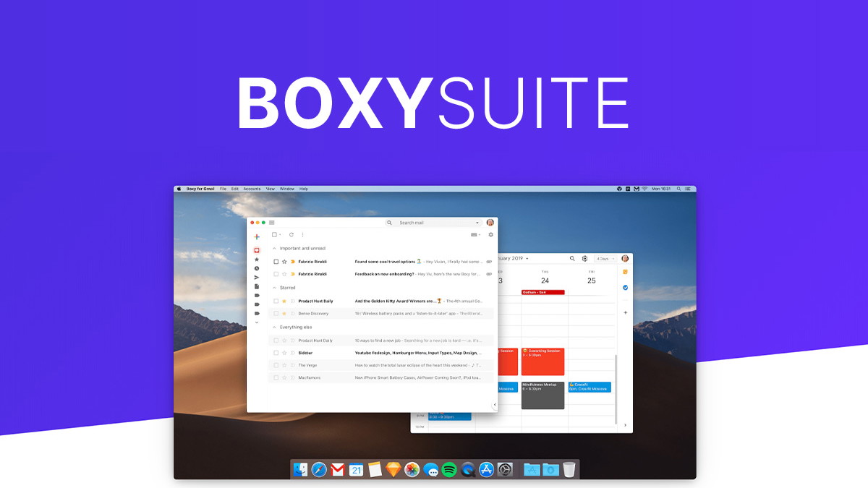The image size is (868, 488).
Task: Star the first Fabrizio Rinaldi email
Action: tap(284, 262)
